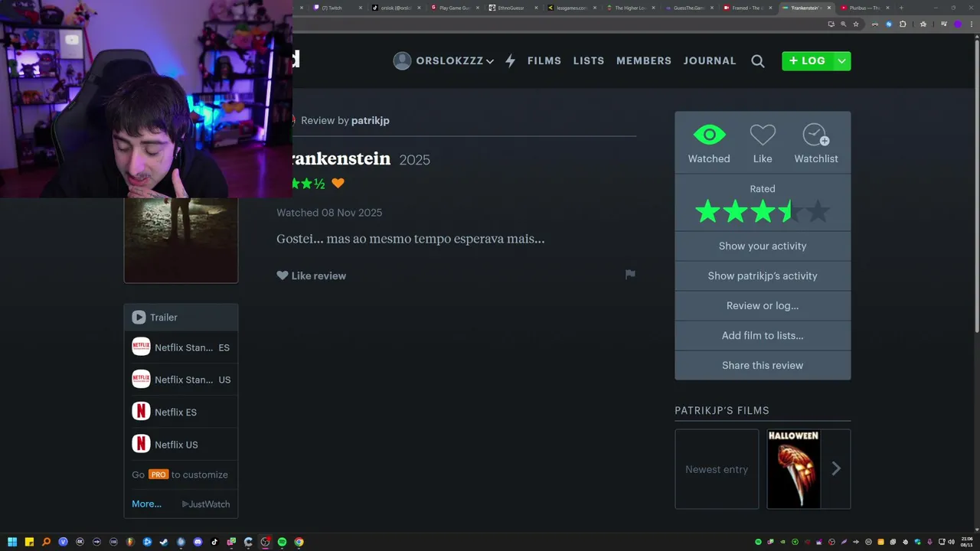This screenshot has height=551, width=980.
Task: Open Spotify from the taskbar
Action: point(282,542)
